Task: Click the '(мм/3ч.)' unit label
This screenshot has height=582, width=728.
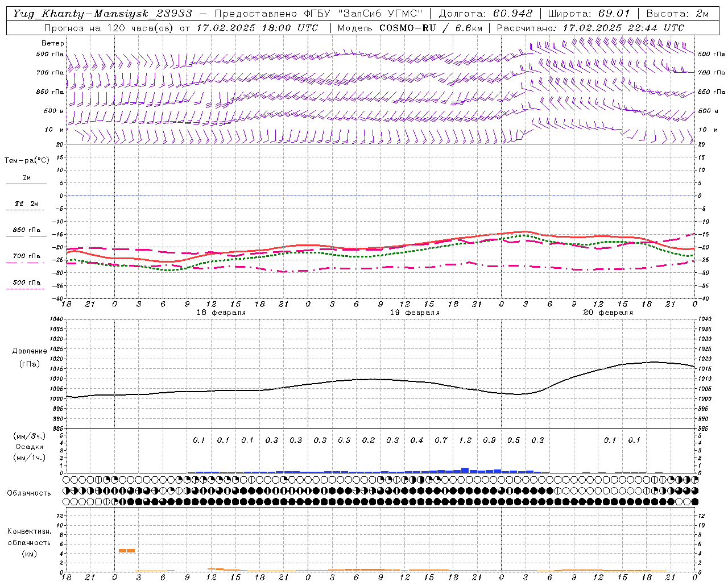Action: 30,436
